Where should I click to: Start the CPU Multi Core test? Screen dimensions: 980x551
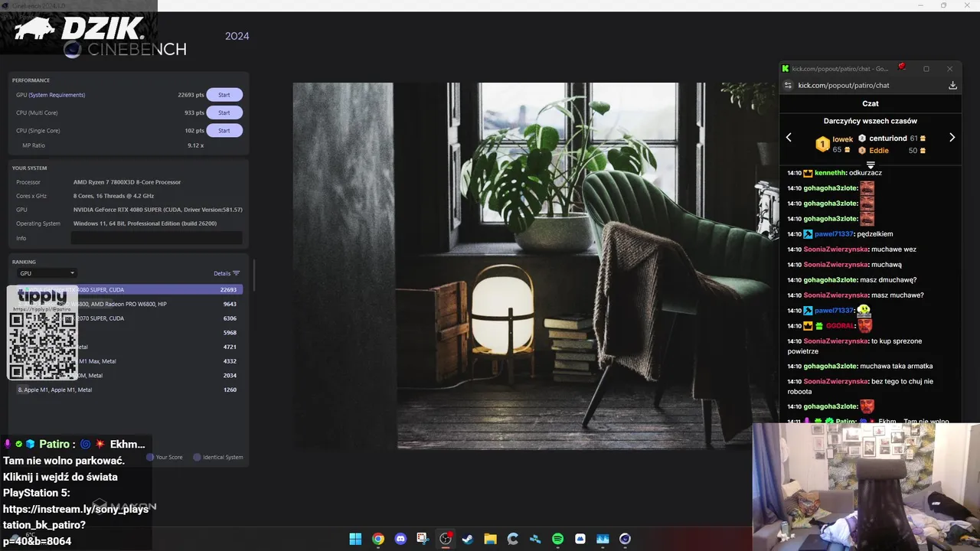(224, 112)
